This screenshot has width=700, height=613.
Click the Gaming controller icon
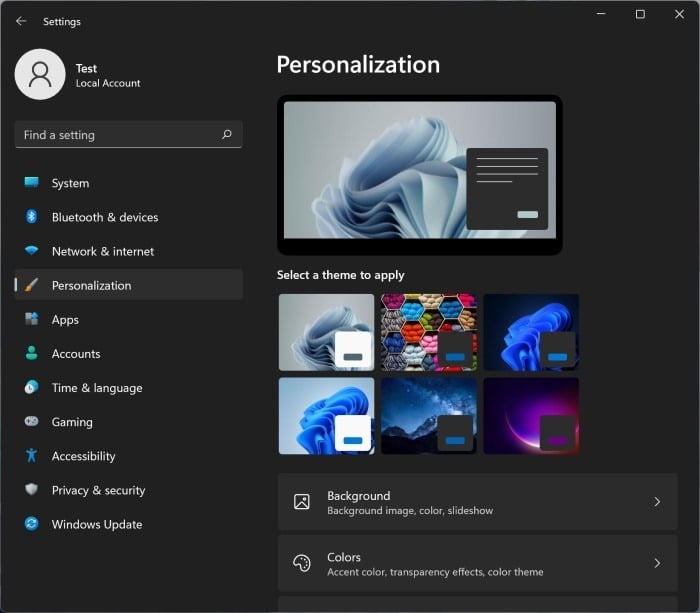[31, 421]
